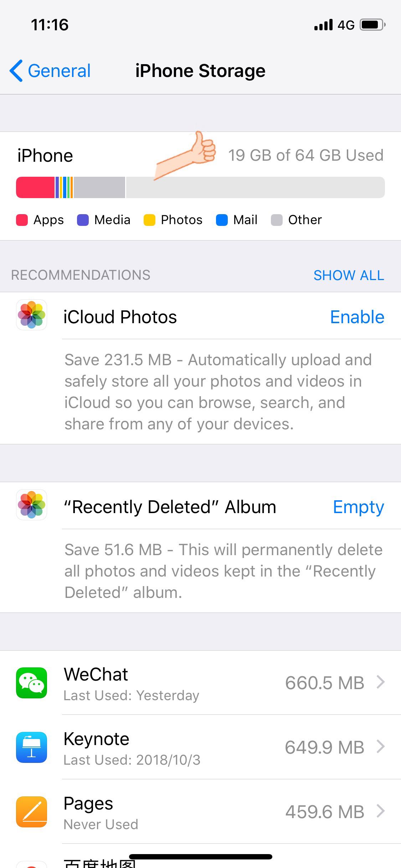Tap the battery status icon
The image size is (401, 868).
point(372,25)
